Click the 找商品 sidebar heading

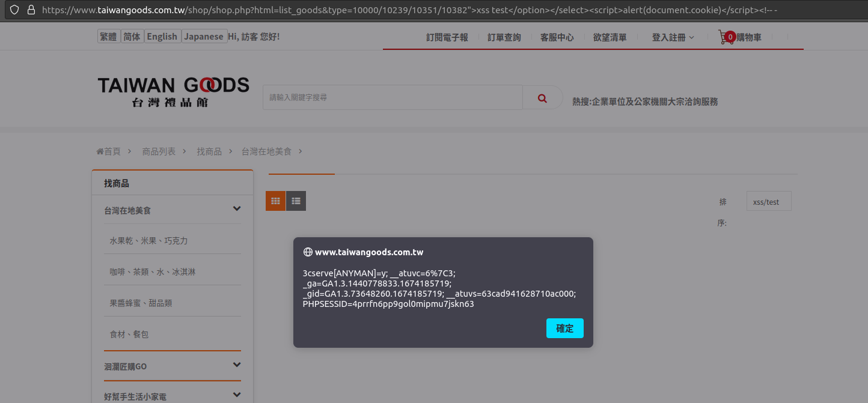pyautogui.click(x=117, y=183)
